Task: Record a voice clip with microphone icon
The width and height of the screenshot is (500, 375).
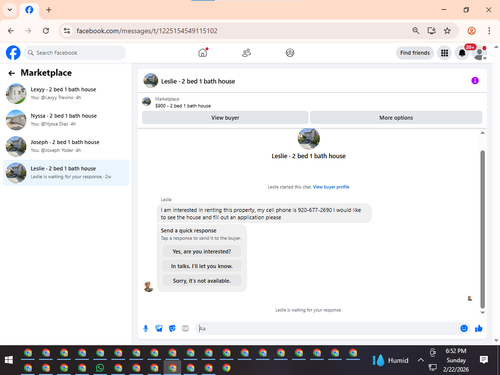Action: pos(146,329)
